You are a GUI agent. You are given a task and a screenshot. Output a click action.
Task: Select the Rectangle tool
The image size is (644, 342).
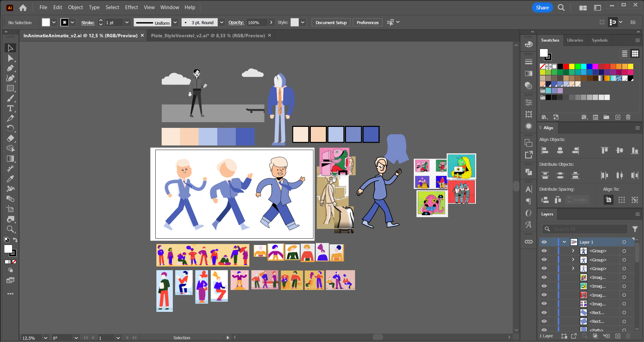(10, 89)
